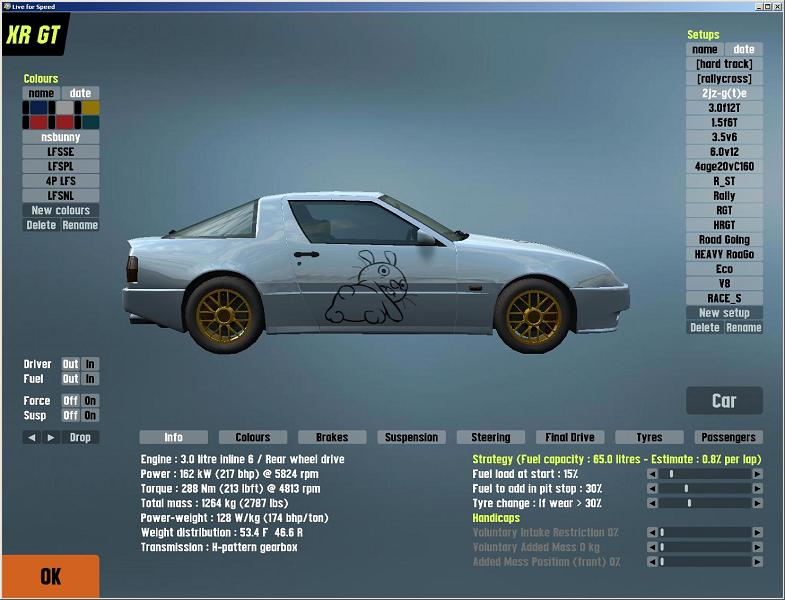Click left arrow of Voluntary Added Mass
785x600 pixels.
(652, 547)
